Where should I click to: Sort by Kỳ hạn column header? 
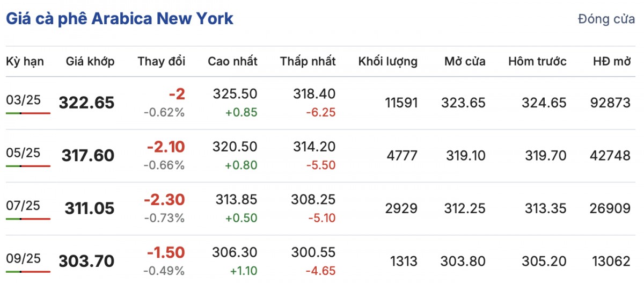(25, 61)
